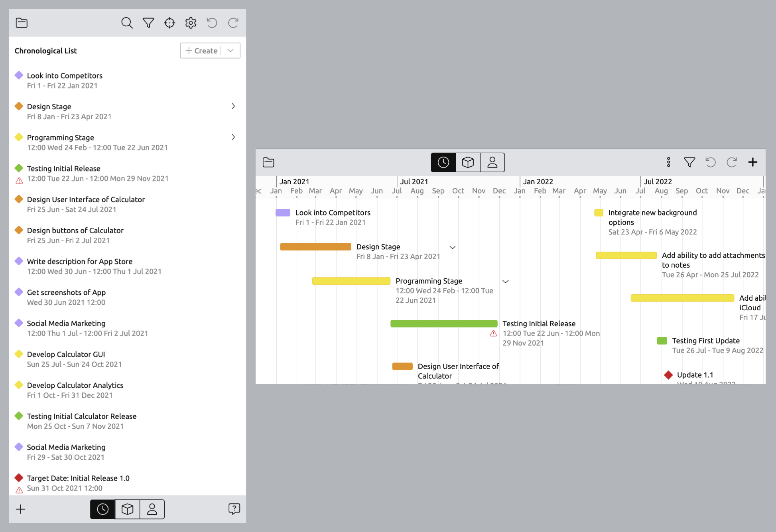The width and height of the screenshot is (776, 532).
Task: Collapse the Design Stage chevron in the timeline
Action: [x=453, y=247]
